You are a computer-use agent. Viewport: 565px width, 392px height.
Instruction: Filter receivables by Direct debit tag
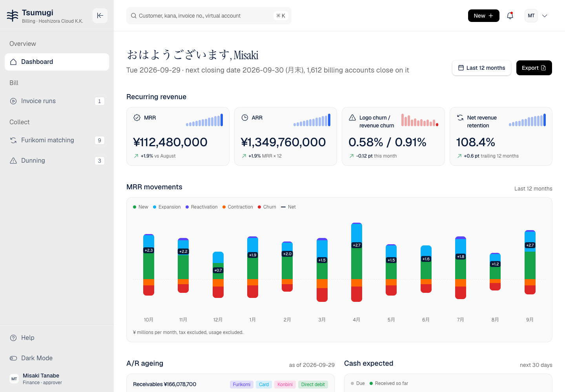(313, 385)
